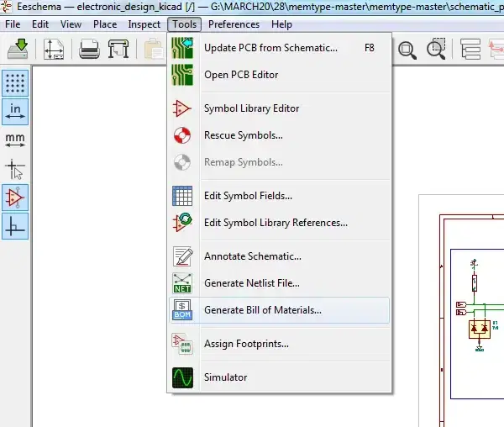This screenshot has width=504, height=427.
Task: Click the Paste toolbar icon
Action: 154,49
